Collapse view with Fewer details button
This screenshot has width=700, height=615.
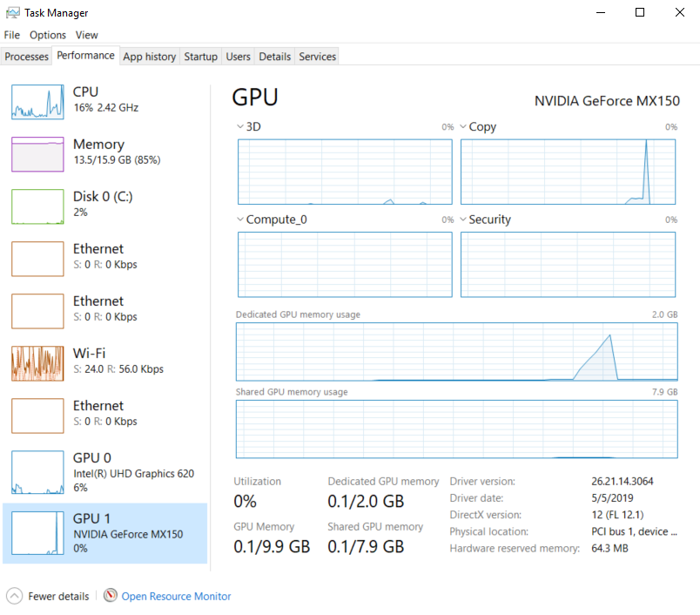click(58, 597)
